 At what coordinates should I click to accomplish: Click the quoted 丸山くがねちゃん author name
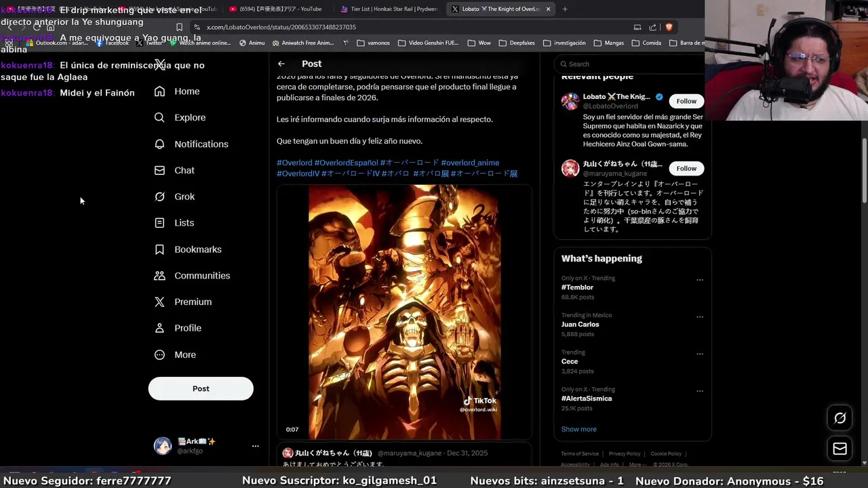(x=334, y=453)
